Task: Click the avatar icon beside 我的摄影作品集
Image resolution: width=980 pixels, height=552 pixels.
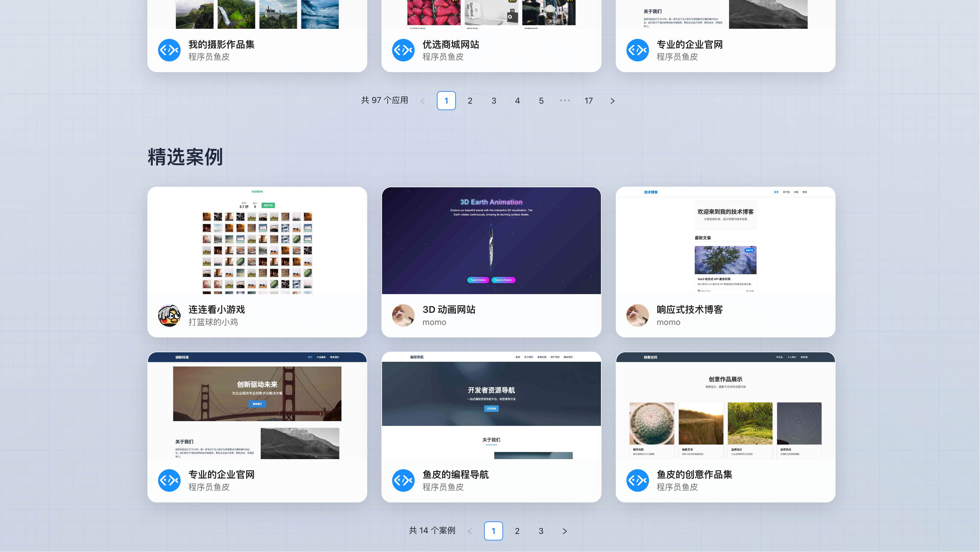Action: [169, 50]
